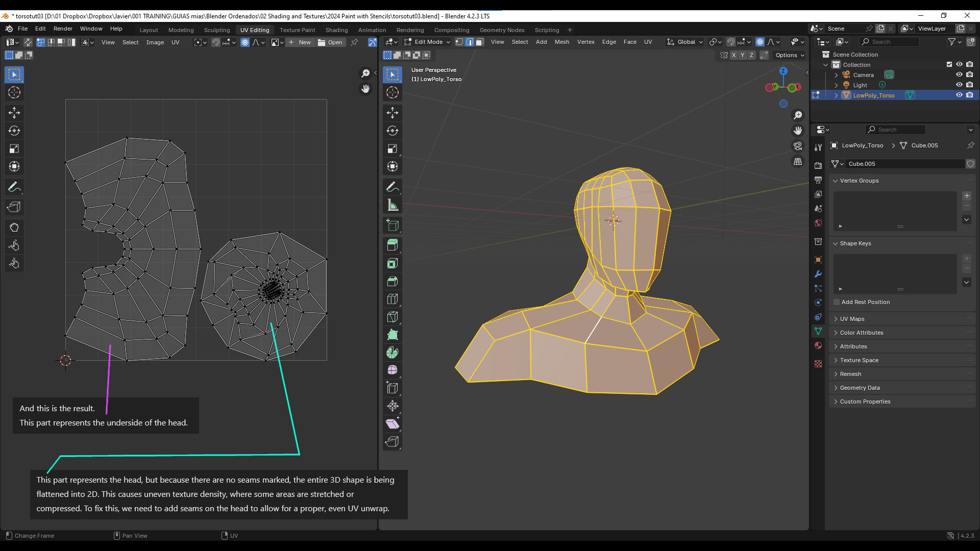980x551 pixels.
Task: Select the Bevel tool
Action: tap(393, 281)
